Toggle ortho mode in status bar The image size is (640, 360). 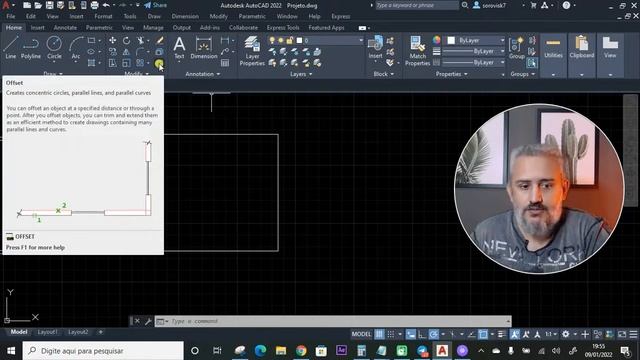pyautogui.click(x=422, y=334)
